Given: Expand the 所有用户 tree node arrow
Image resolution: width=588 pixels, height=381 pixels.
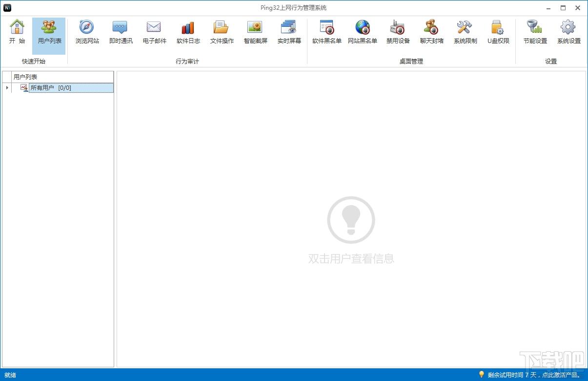Looking at the screenshot, I should pos(7,88).
